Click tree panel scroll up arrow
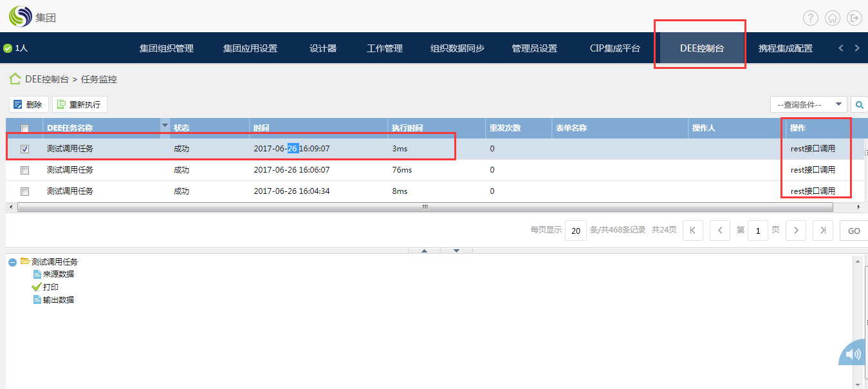The width and height of the screenshot is (868, 389). [x=857, y=261]
